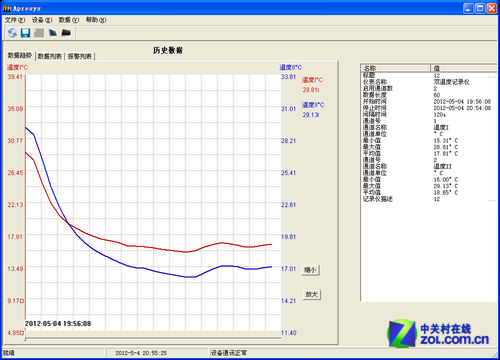This screenshot has width=500, height=360.
Task: Open the 设备 menu
Action: coord(42,20)
